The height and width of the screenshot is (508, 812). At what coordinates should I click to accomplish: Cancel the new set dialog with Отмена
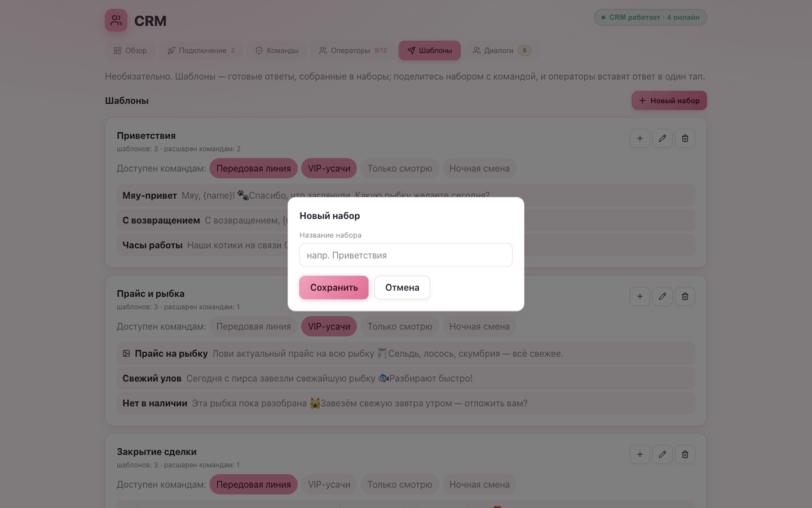tap(402, 287)
